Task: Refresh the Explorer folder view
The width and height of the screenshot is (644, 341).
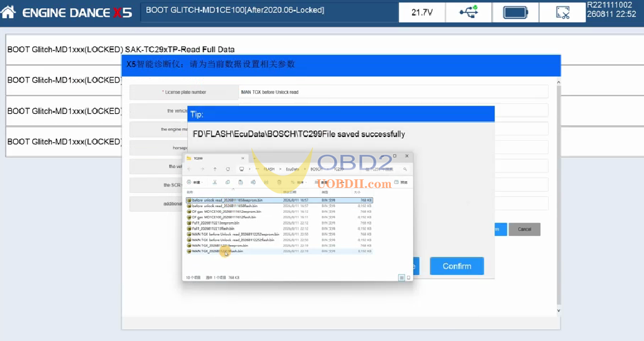Action: [x=228, y=169]
